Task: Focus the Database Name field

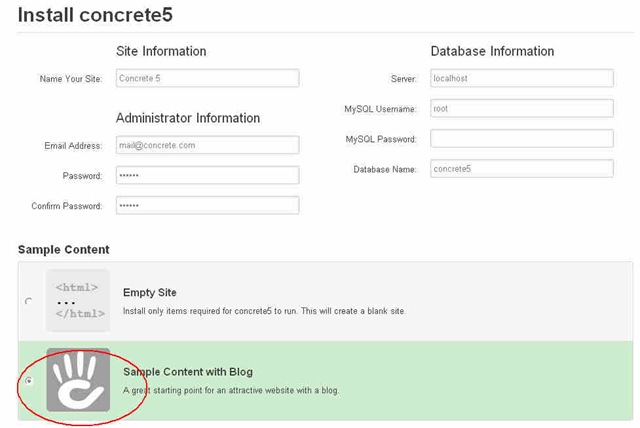Action: 522,169
